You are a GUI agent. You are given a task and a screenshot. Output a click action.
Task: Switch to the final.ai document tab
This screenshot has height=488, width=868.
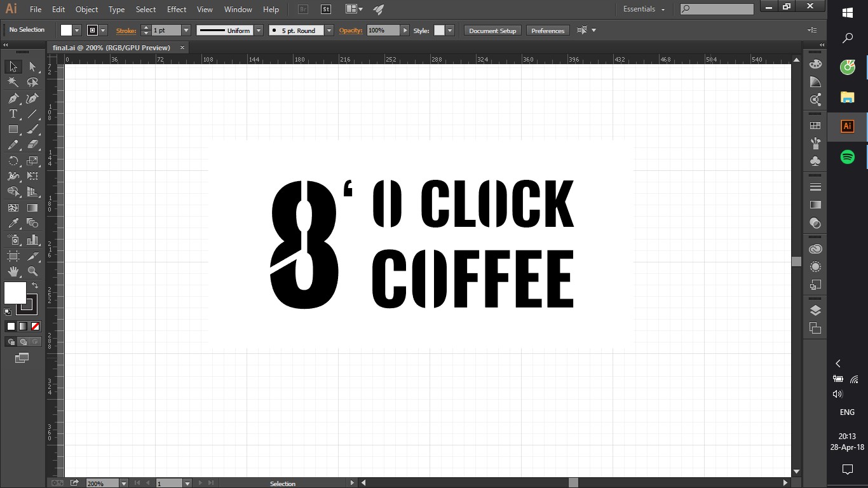(x=112, y=48)
